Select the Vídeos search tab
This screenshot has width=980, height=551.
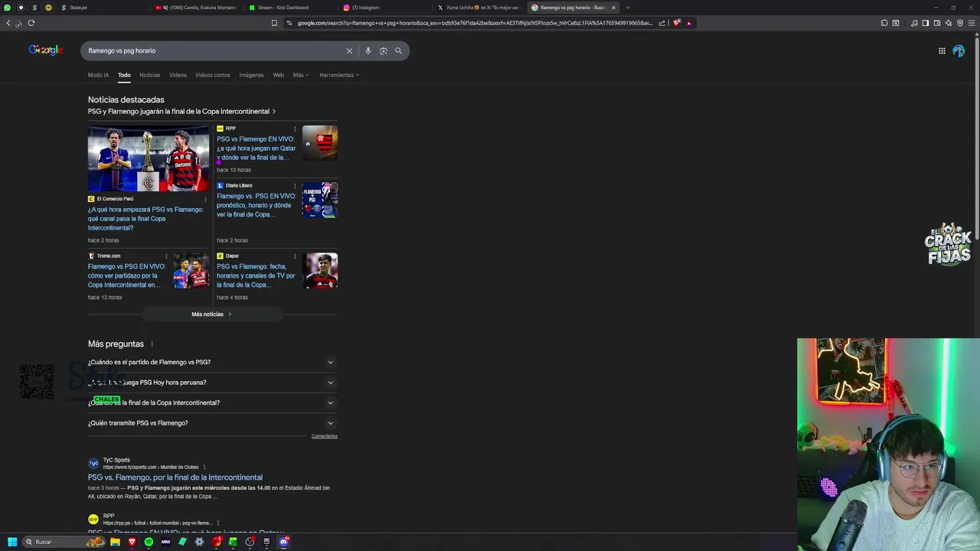point(178,75)
